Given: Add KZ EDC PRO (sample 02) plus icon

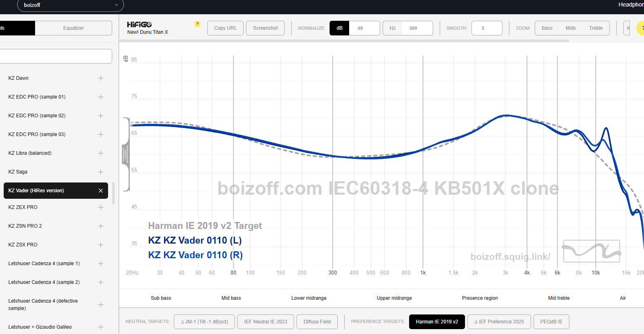Looking at the screenshot, I should click(101, 116).
